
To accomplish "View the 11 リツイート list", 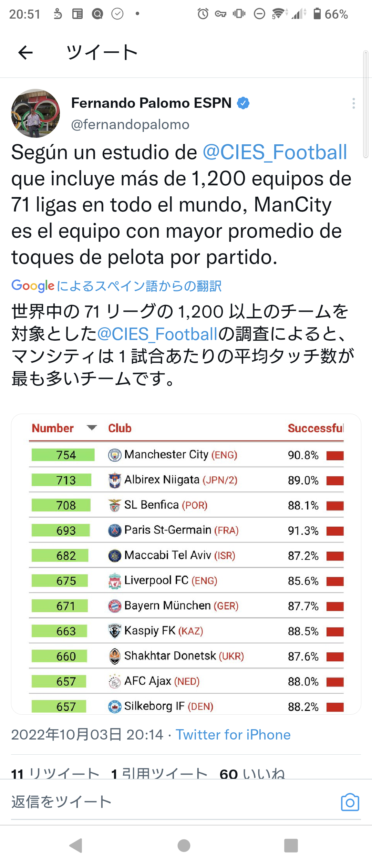I will [x=55, y=774].
